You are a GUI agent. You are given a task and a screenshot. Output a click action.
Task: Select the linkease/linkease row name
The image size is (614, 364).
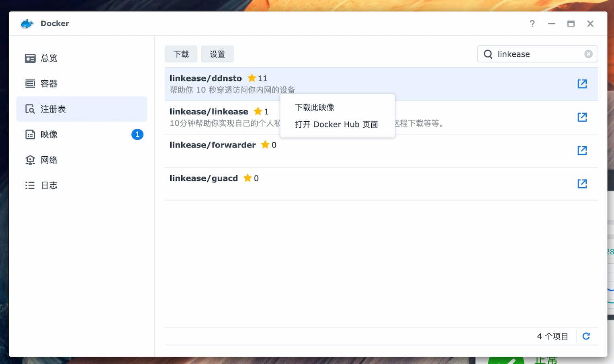(x=209, y=111)
